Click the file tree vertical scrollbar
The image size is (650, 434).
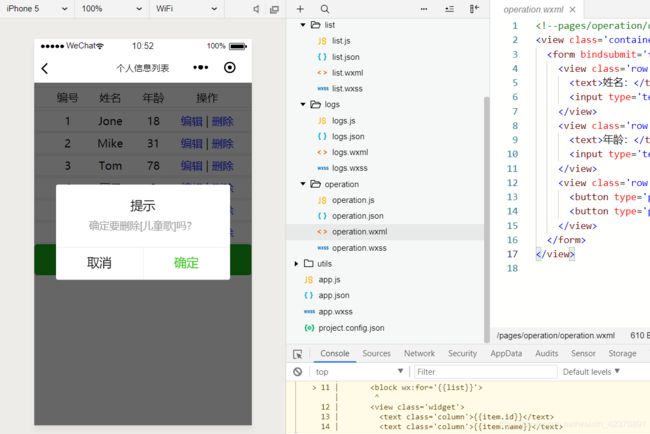point(487,220)
